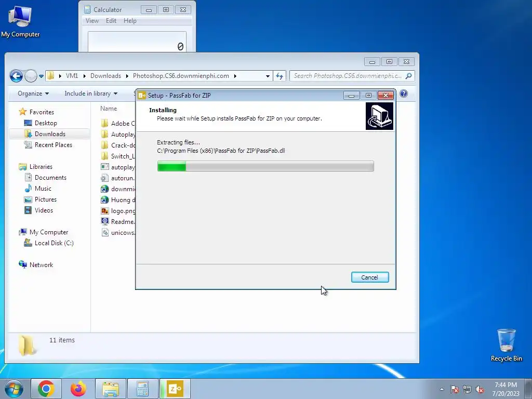Cancel the PassFab for ZIP installation
Screen dimensions: 532x399
click(370, 277)
